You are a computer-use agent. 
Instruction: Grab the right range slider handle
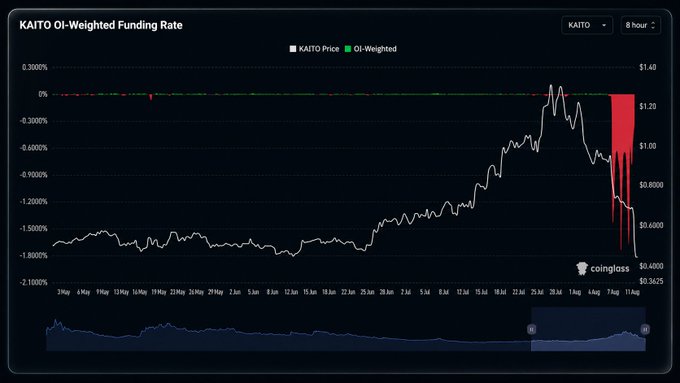645,329
